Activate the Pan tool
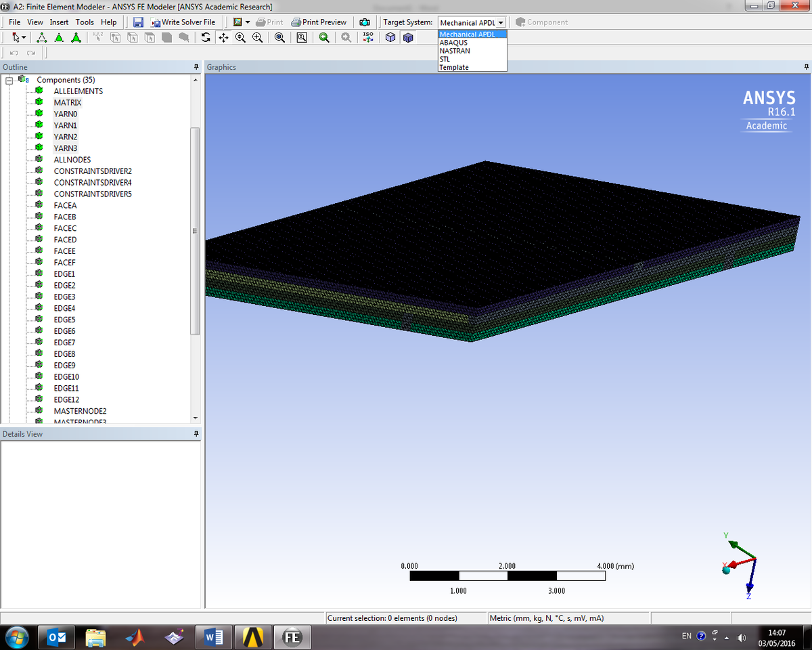 pyautogui.click(x=223, y=37)
